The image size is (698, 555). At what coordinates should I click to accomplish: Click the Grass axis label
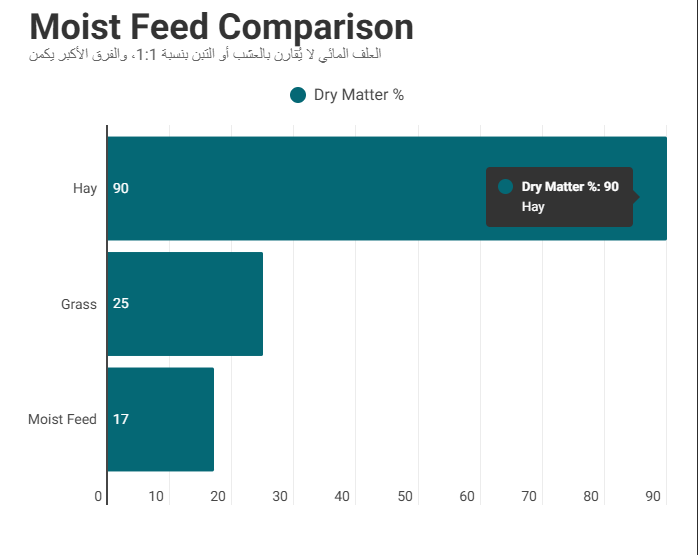pos(79,304)
